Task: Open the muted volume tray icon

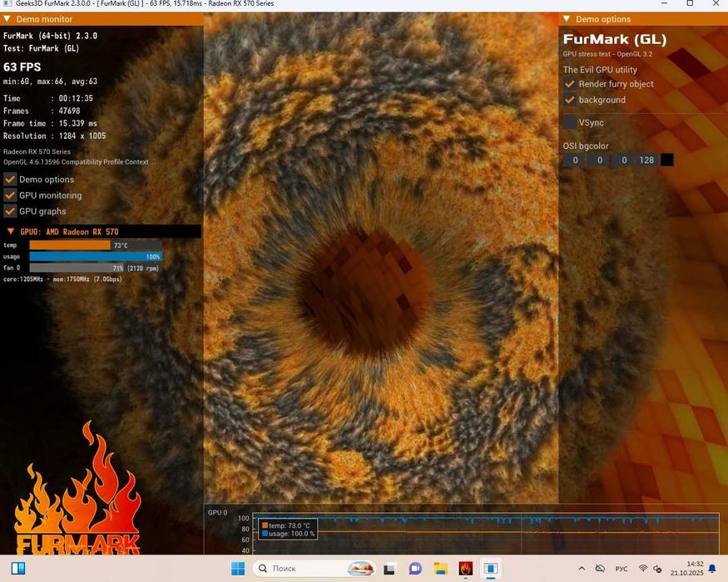Action: point(657,569)
